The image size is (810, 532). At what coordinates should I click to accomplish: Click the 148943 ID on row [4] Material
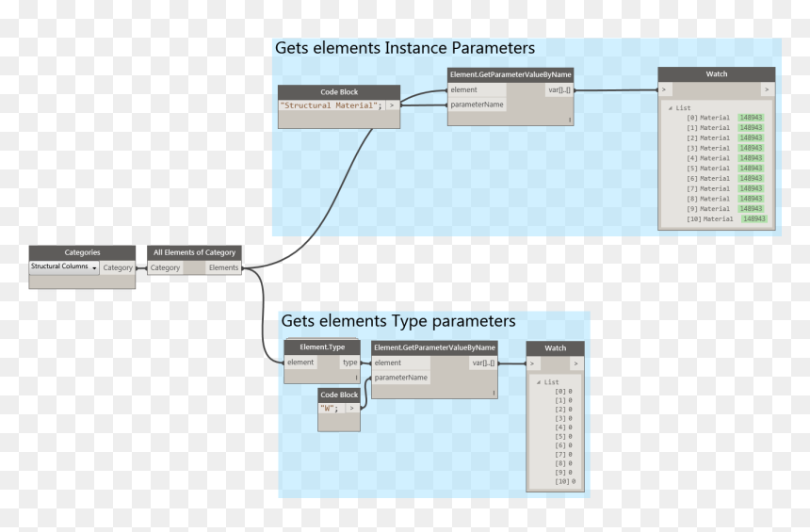point(751,158)
